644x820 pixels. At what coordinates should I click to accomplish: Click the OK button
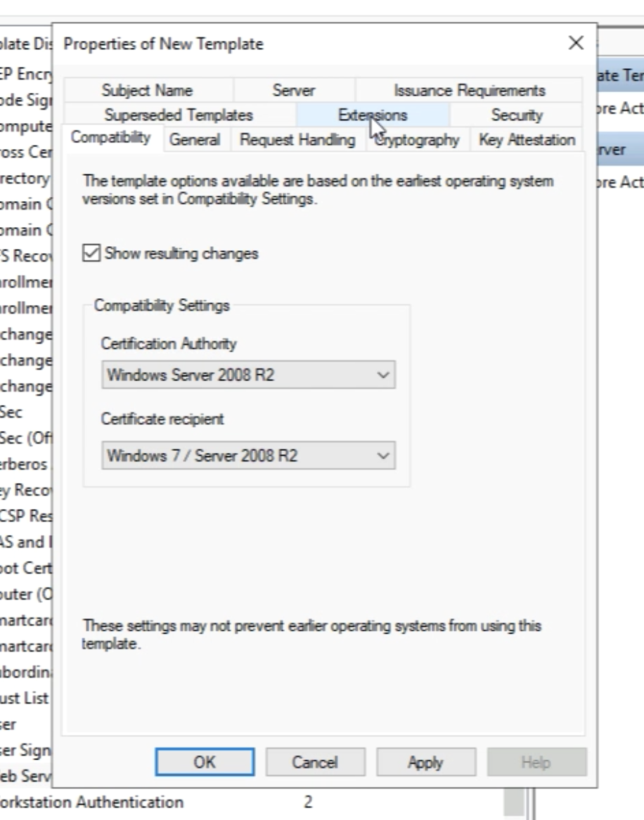205,762
